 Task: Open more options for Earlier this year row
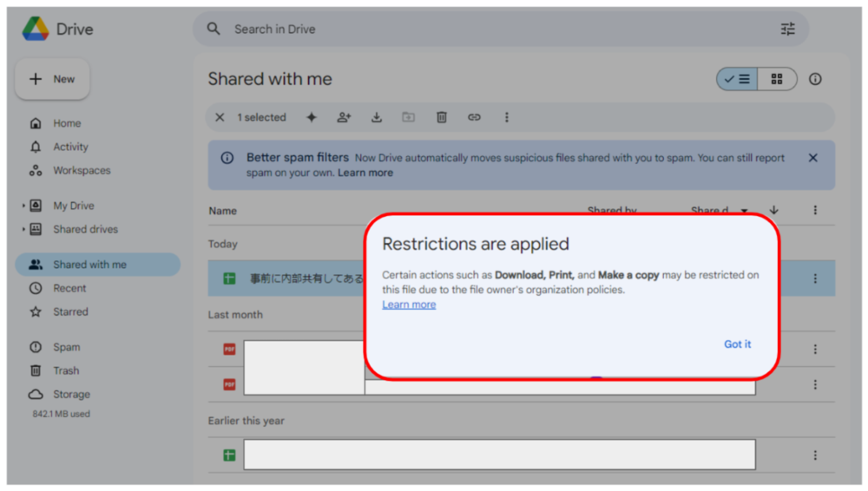click(815, 455)
